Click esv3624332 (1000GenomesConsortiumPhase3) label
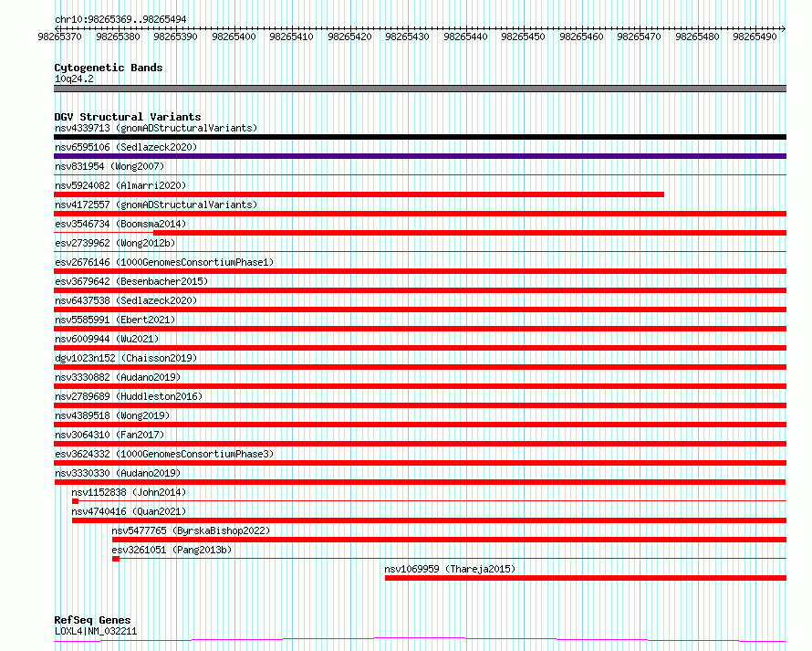The width and height of the screenshot is (812, 651). (164, 454)
